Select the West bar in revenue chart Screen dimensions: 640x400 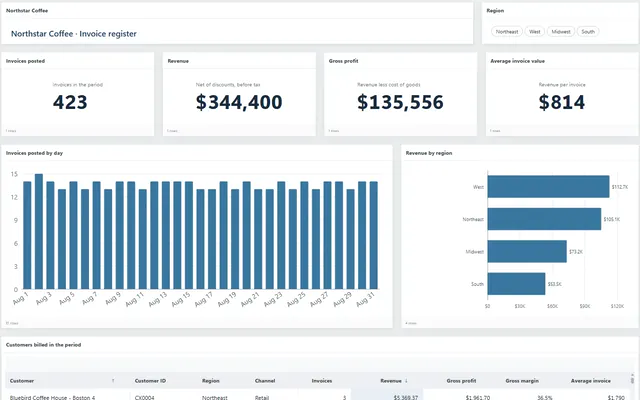click(x=548, y=187)
